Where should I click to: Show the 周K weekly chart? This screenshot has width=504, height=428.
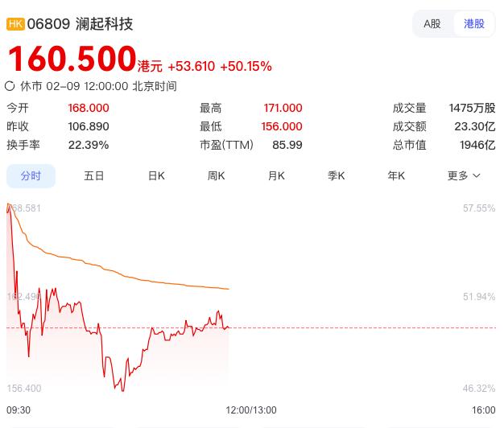click(x=216, y=175)
